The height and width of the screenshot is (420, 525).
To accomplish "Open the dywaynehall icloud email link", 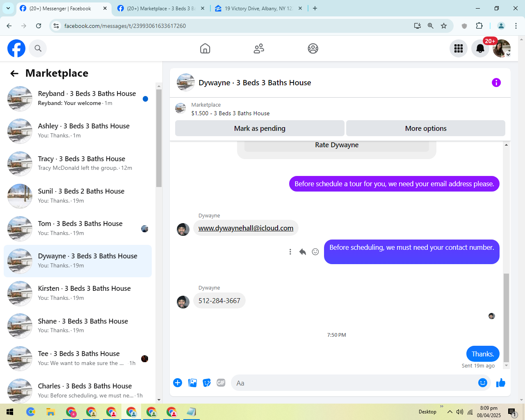I will click(246, 228).
